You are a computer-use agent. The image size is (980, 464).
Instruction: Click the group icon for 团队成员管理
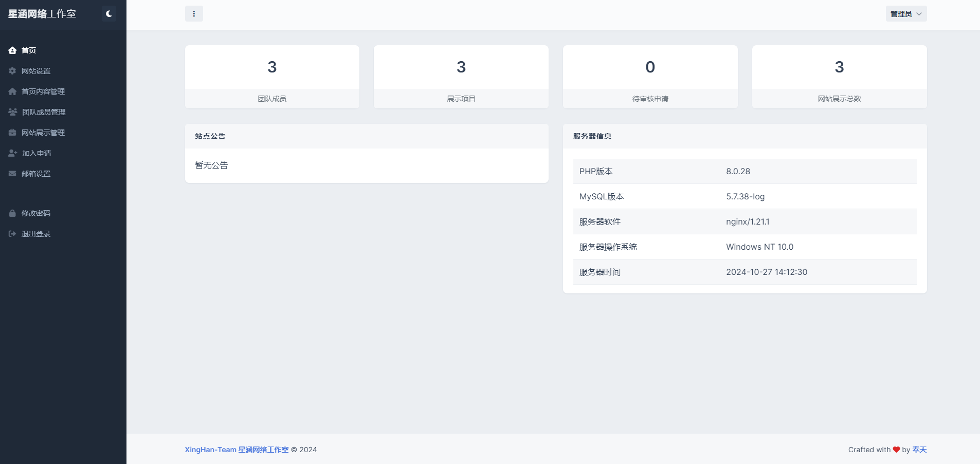[12, 112]
